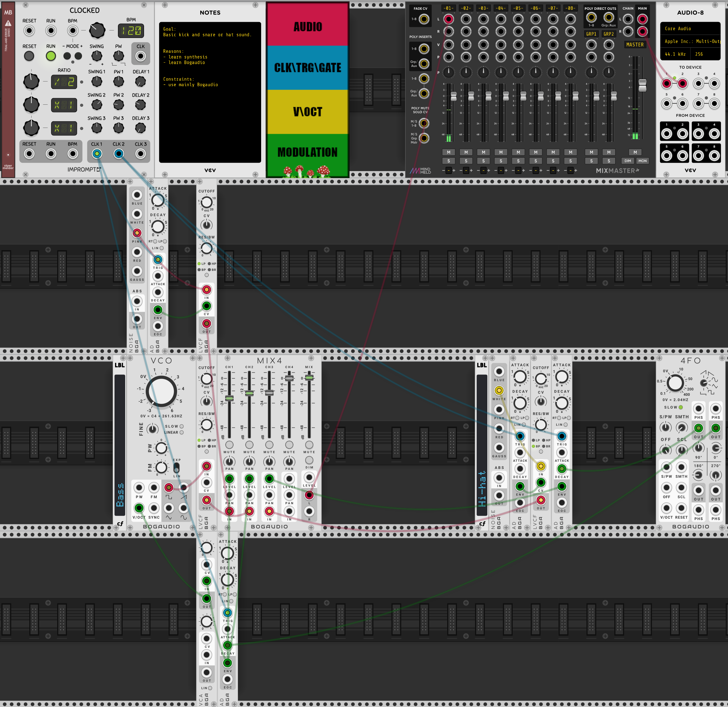The height and width of the screenshot is (707, 728).
Task: Click the MAIN L output jack on MixMaster
Action: point(643,19)
